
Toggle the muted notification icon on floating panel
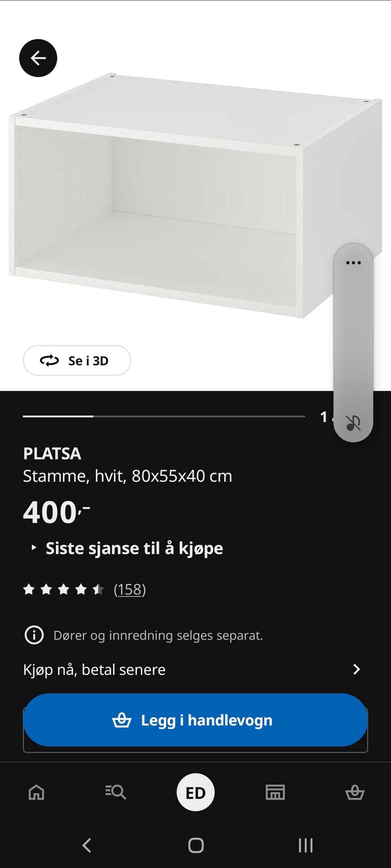(x=353, y=423)
